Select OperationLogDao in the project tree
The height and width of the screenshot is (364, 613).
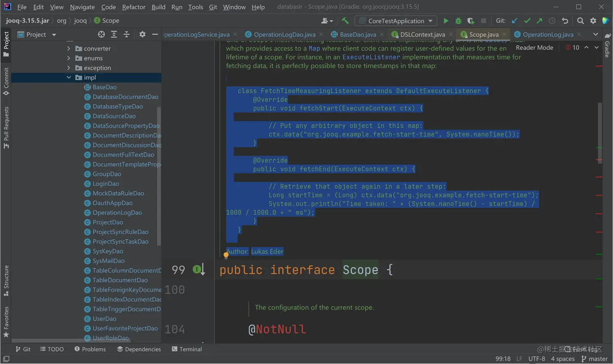(x=117, y=213)
